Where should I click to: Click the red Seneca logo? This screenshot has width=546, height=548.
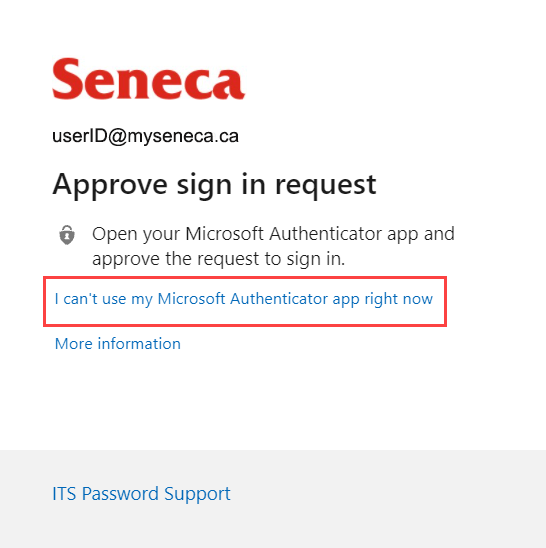[x=149, y=79]
